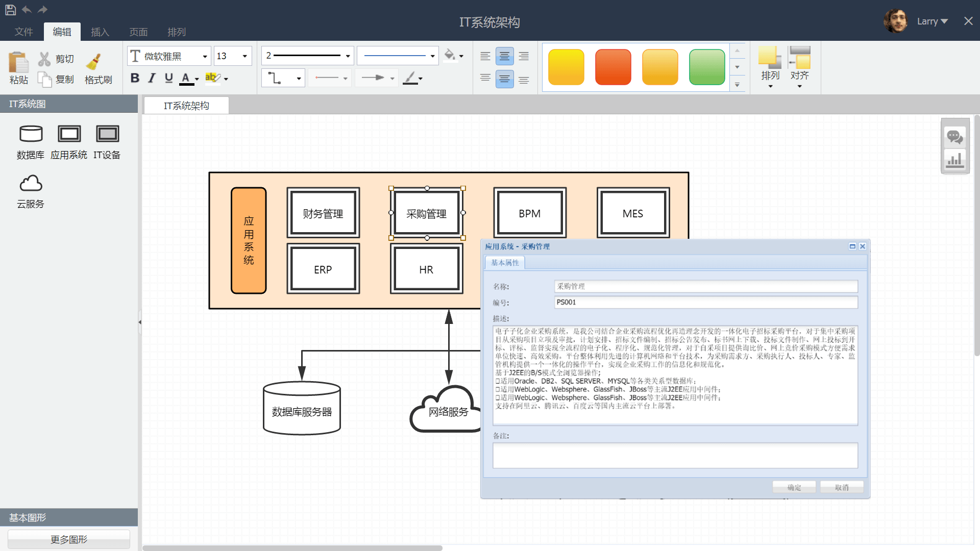The image size is (980, 551).
Task: Open the font family dropdown
Action: click(x=205, y=56)
